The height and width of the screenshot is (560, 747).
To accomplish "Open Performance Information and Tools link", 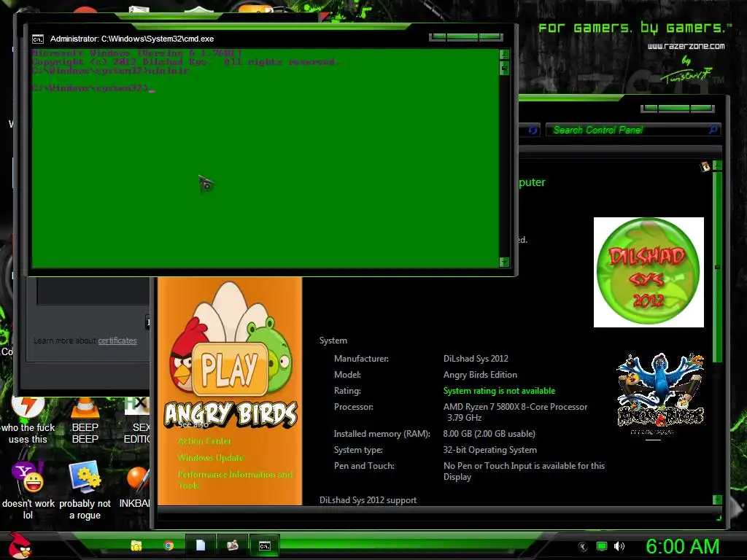I will (236, 480).
